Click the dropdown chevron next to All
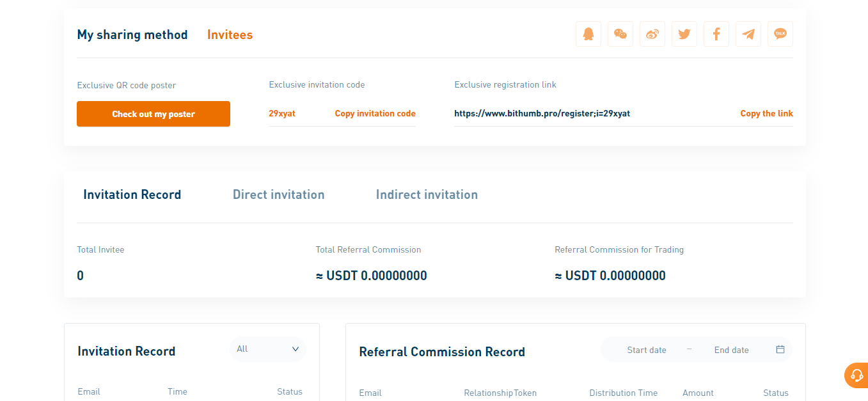 pyautogui.click(x=296, y=349)
